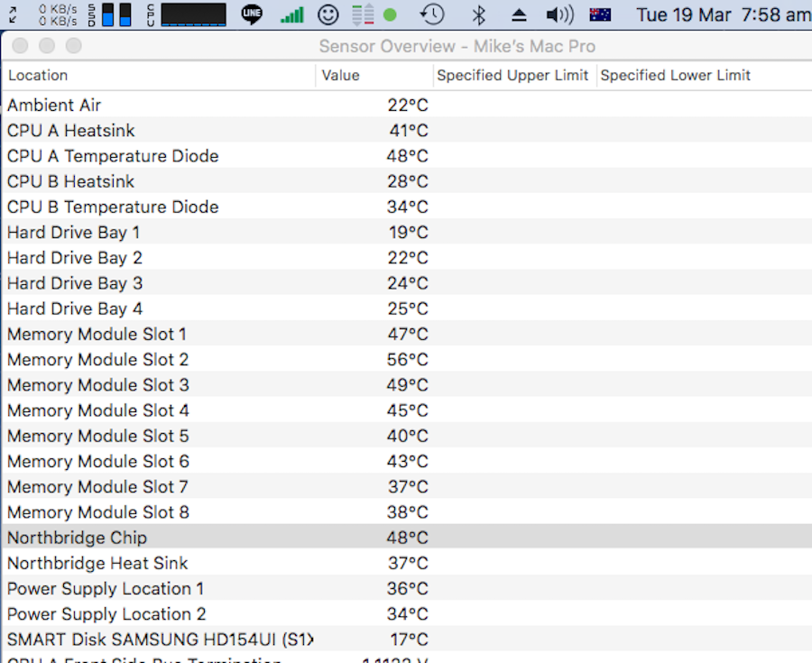
Task: Select the Ambient Air row
Action: (407, 105)
